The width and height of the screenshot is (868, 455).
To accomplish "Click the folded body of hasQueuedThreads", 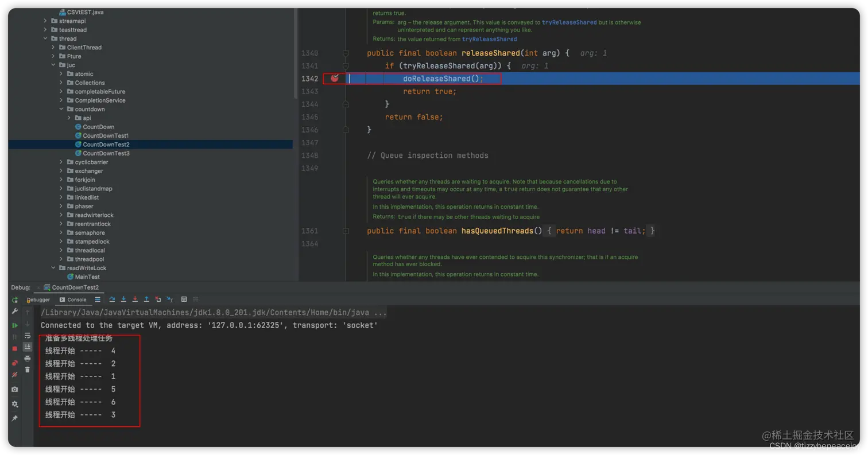I will [x=601, y=231].
